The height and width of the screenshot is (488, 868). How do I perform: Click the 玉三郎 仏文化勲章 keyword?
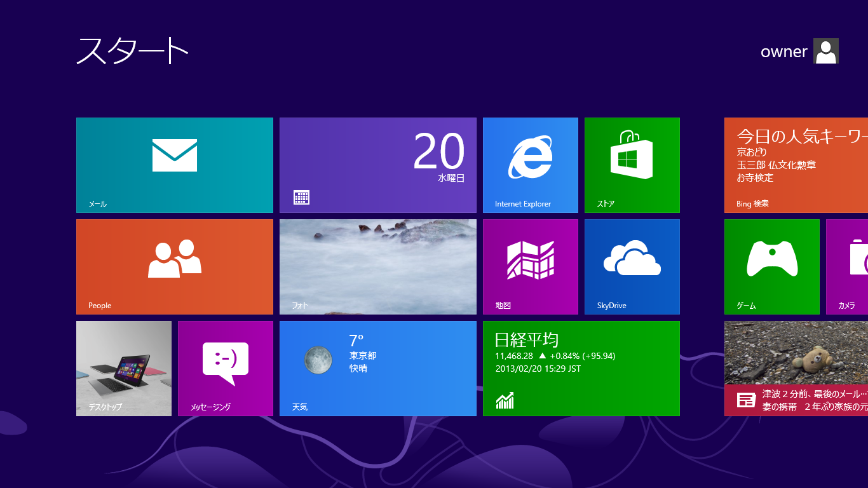[776, 165]
